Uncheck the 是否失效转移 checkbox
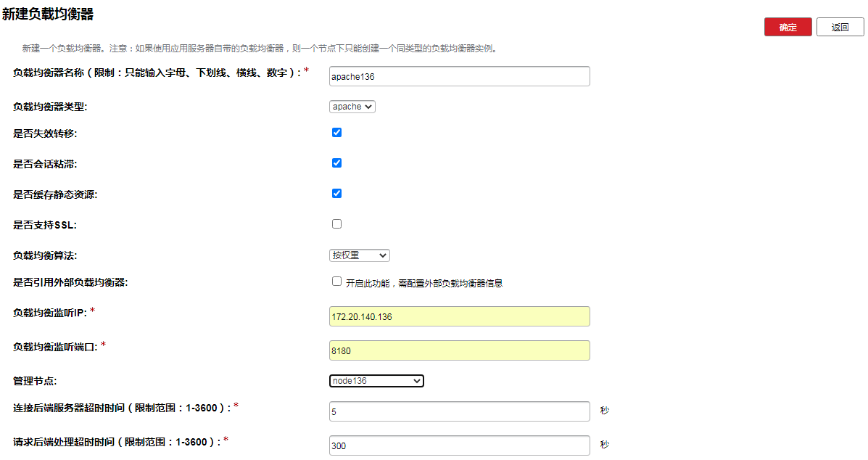 tap(336, 133)
